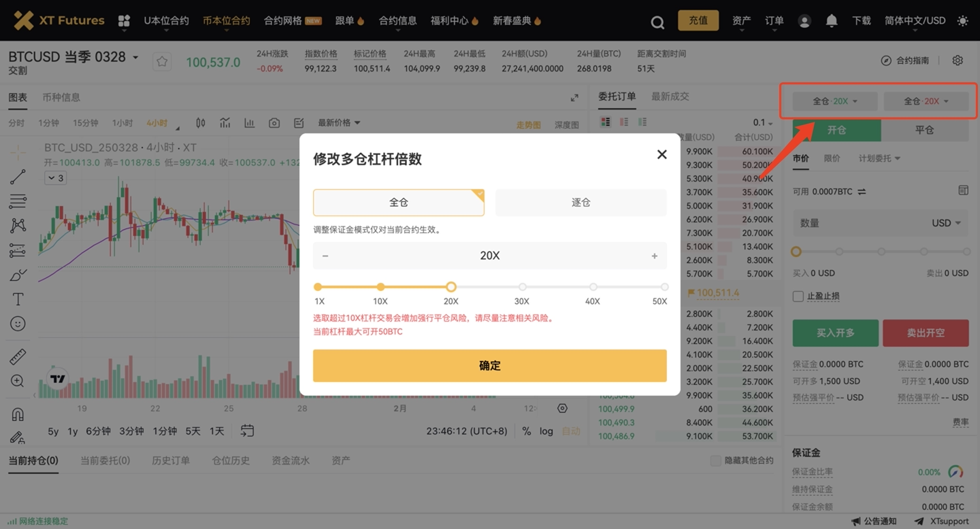This screenshot has height=529, width=980.
Task: Open contract settings gear icon
Action: [958, 61]
